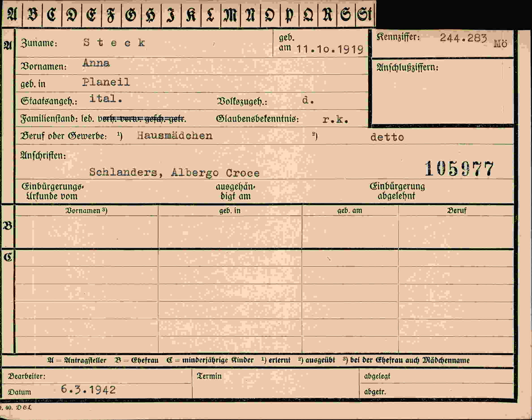
Task: Click the word 'detto'
Action: tap(387, 137)
